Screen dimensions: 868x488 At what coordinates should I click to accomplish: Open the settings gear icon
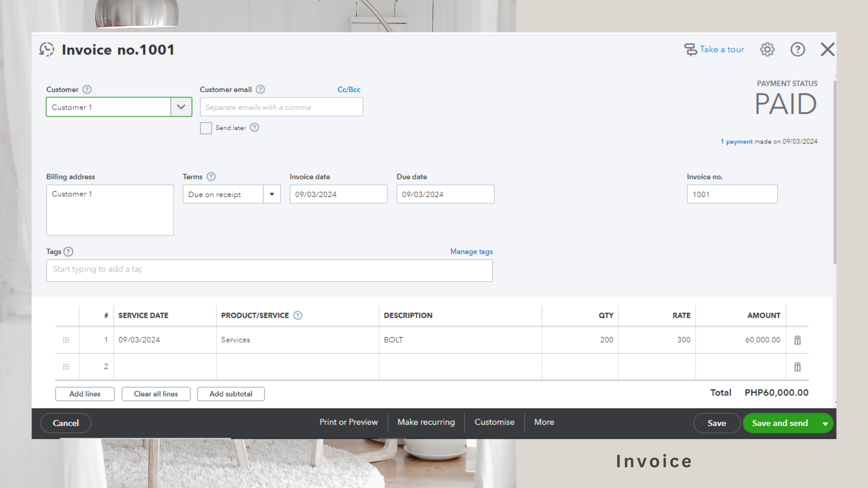(x=767, y=49)
